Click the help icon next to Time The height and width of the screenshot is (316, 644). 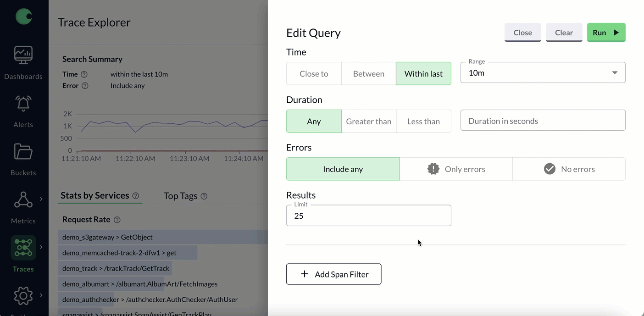click(84, 74)
